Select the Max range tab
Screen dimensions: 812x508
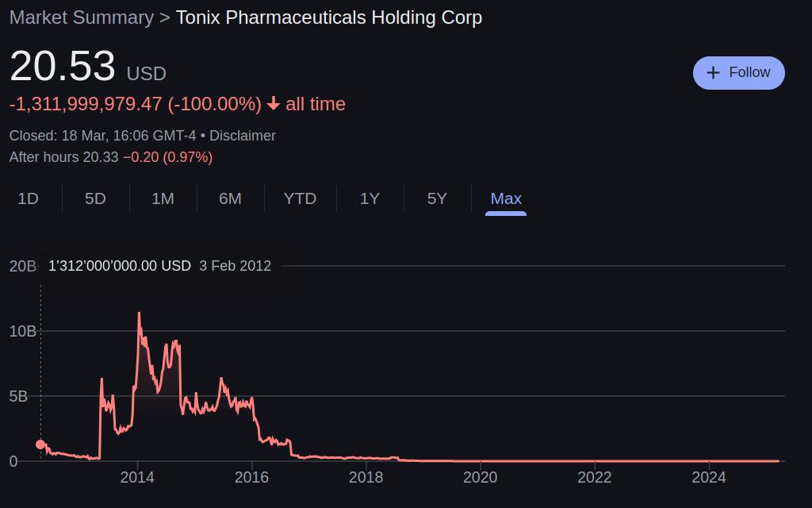tap(506, 198)
